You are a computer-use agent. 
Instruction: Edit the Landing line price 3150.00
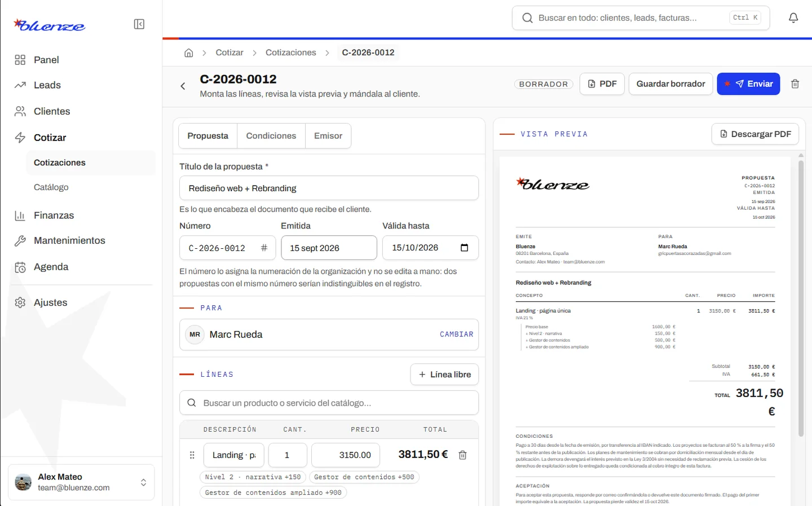coord(346,455)
